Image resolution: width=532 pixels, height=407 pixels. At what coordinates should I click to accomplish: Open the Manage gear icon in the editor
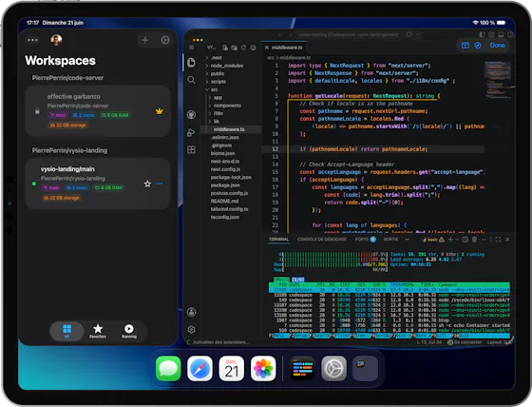tap(191, 330)
